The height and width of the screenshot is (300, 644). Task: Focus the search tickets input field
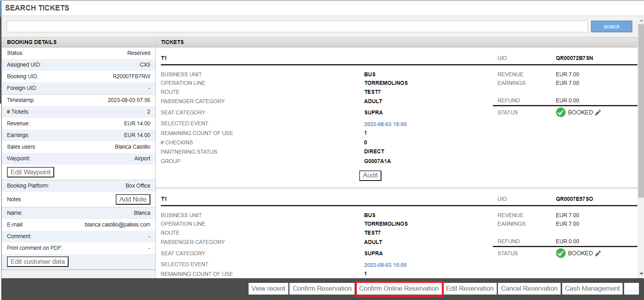point(297,26)
